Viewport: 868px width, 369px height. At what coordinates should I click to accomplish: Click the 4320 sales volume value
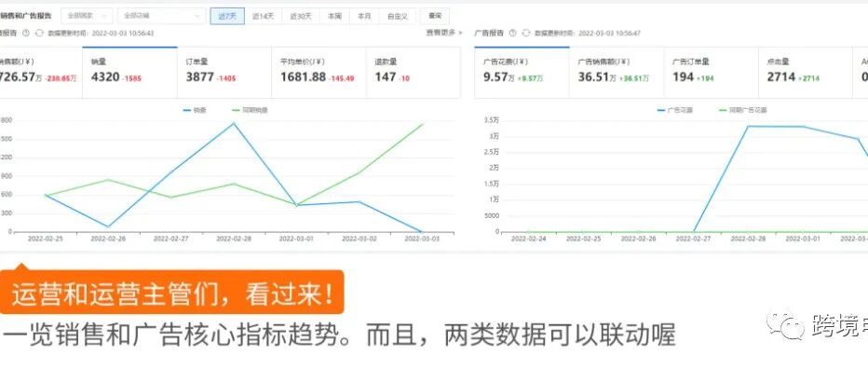coord(105,77)
